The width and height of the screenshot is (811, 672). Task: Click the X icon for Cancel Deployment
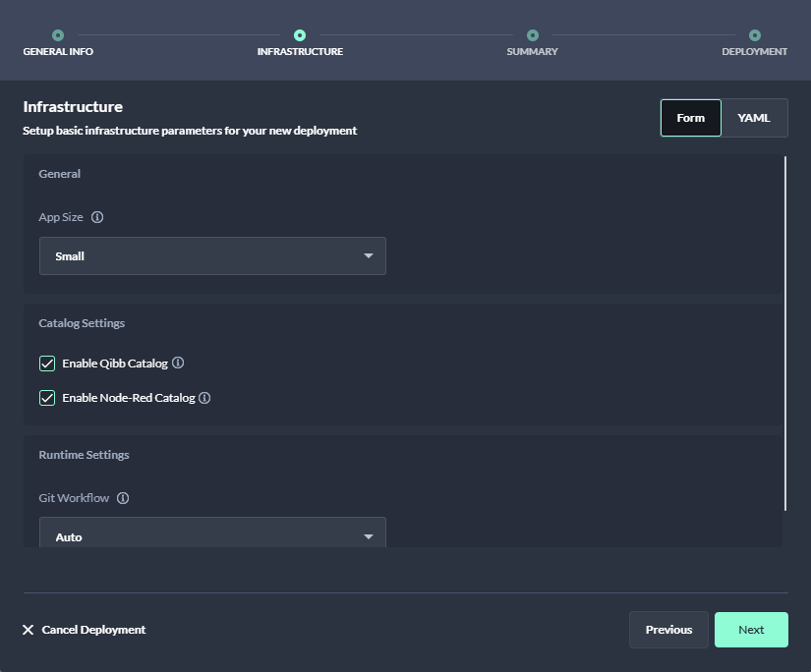pos(29,630)
